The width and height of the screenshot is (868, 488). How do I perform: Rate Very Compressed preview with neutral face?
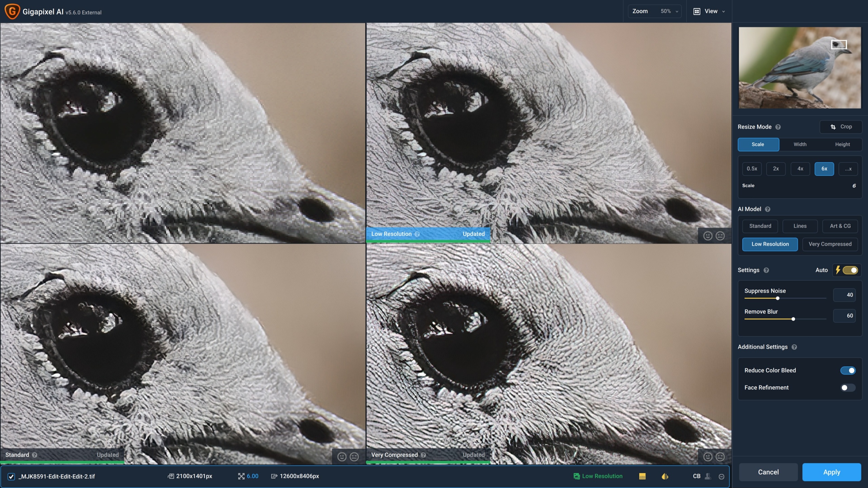[x=720, y=457]
